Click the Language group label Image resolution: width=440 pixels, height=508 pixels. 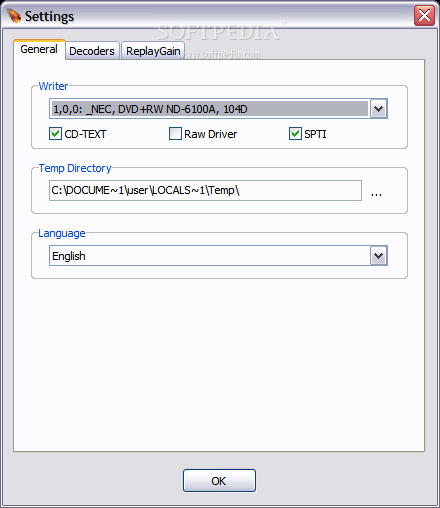(x=62, y=233)
